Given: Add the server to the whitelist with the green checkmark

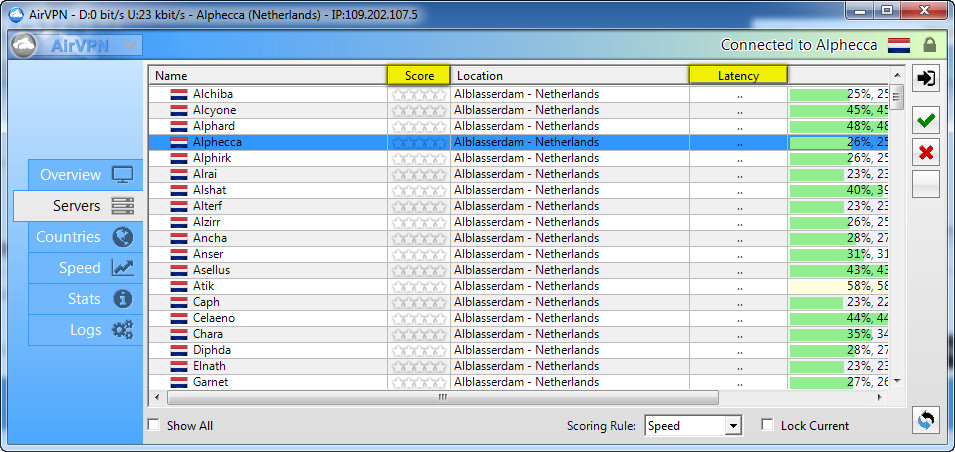Looking at the screenshot, I should 926,121.
